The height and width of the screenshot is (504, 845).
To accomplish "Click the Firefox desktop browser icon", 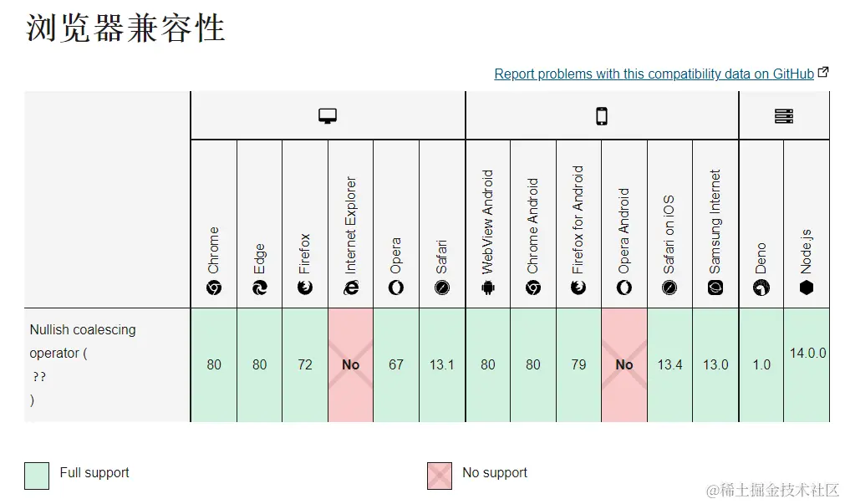I will [305, 288].
